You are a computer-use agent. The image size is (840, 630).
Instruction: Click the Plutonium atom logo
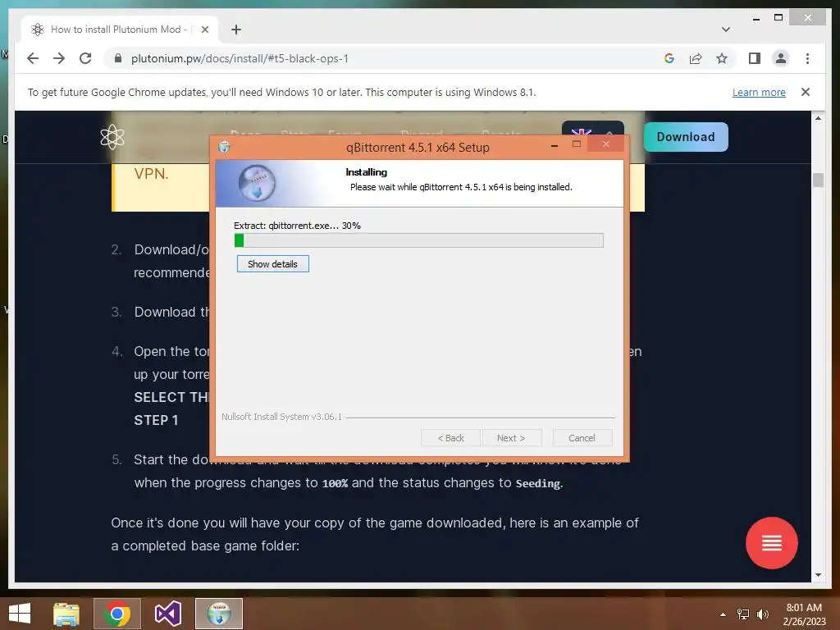click(112, 137)
